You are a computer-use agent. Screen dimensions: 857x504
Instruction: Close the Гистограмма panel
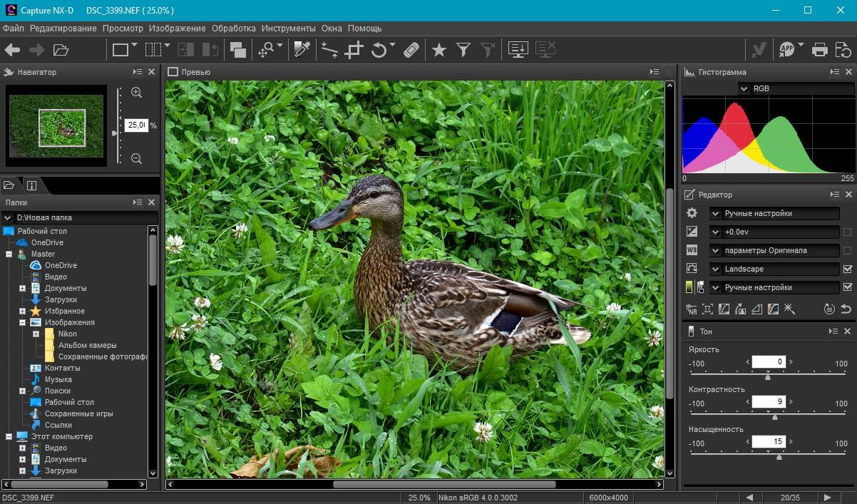click(848, 72)
